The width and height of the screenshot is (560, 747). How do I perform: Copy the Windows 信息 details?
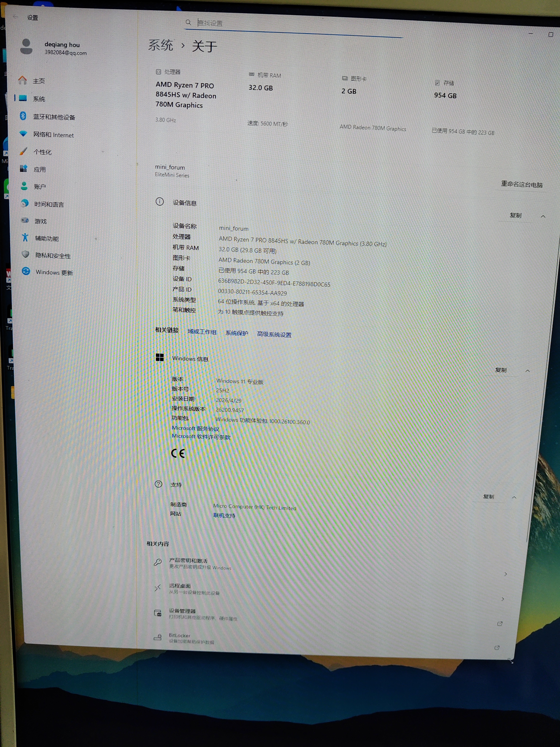pyautogui.click(x=501, y=370)
